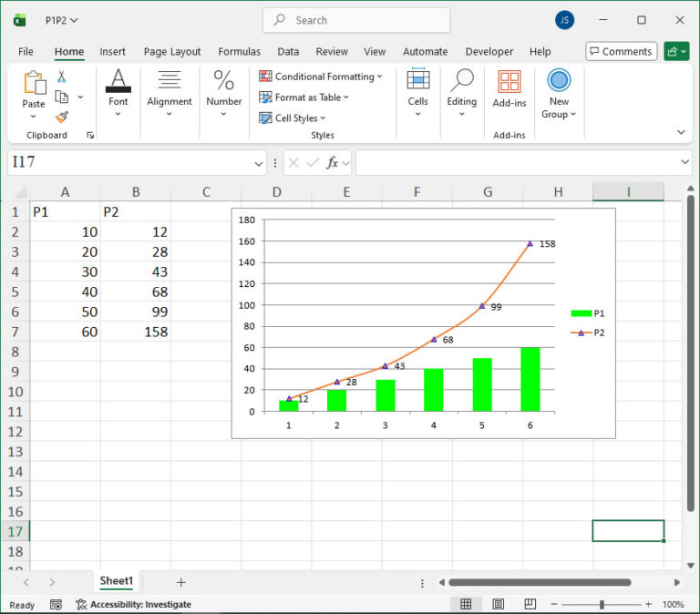The width and height of the screenshot is (700, 614).
Task: Click the Copy icon
Action: (61, 97)
